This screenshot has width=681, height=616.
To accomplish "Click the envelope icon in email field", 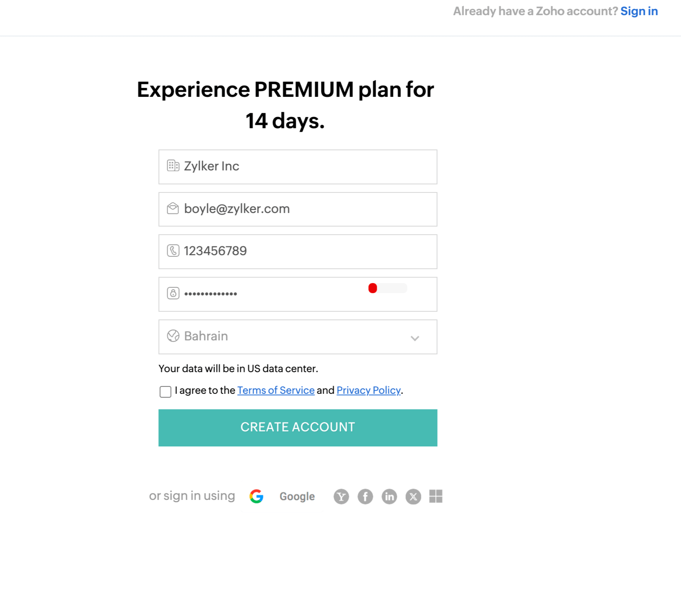I will (x=173, y=208).
